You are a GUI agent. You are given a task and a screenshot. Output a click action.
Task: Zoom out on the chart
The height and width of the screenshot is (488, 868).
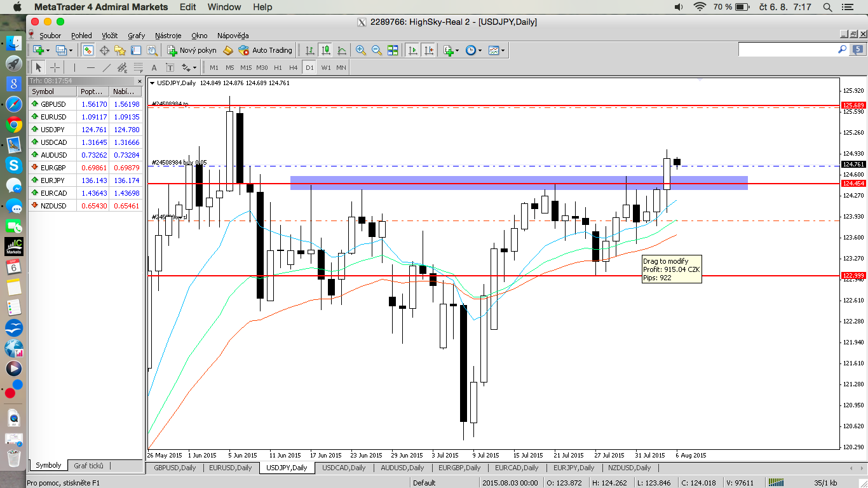(377, 50)
